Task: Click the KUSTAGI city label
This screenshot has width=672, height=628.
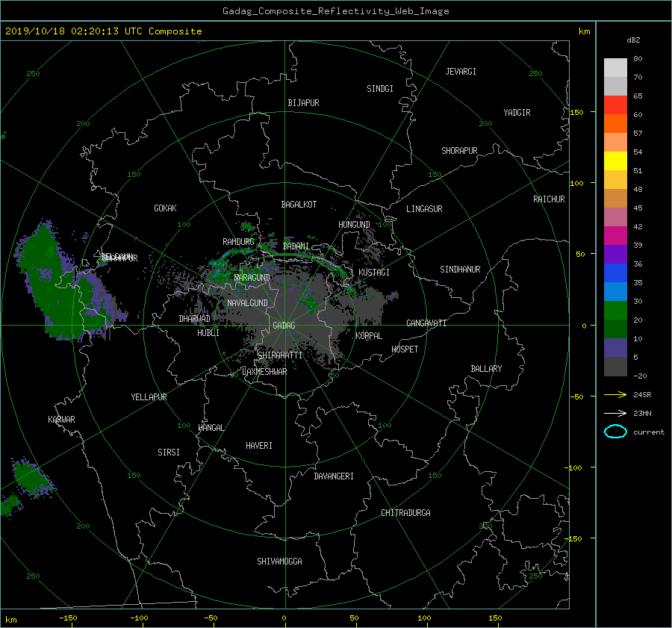Action: pyautogui.click(x=374, y=273)
